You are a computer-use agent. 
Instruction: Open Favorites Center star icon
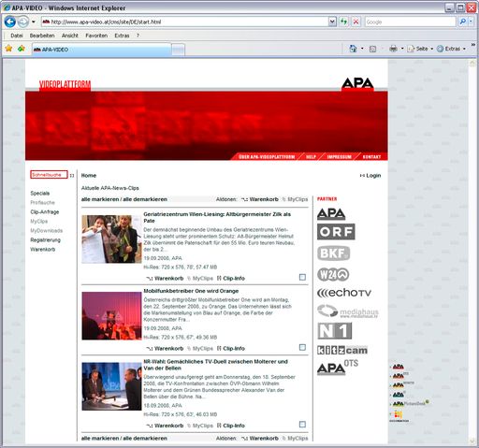point(8,49)
